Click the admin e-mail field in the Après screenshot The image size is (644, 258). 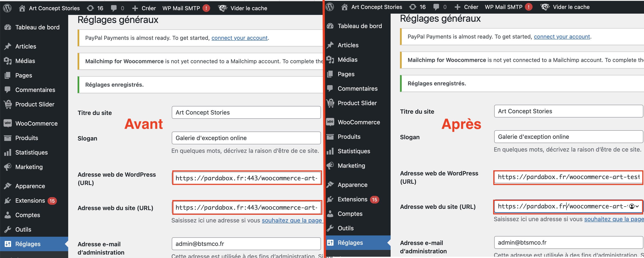(569, 242)
